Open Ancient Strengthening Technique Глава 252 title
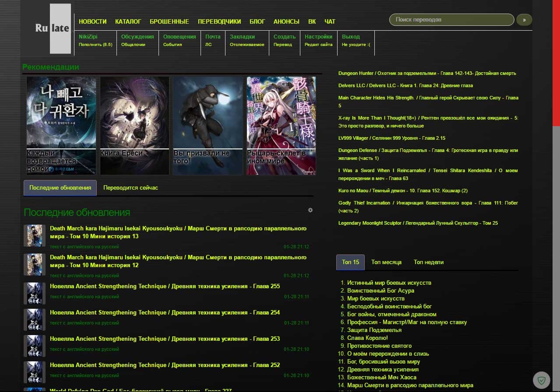The width and height of the screenshot is (560, 392). pos(165,365)
